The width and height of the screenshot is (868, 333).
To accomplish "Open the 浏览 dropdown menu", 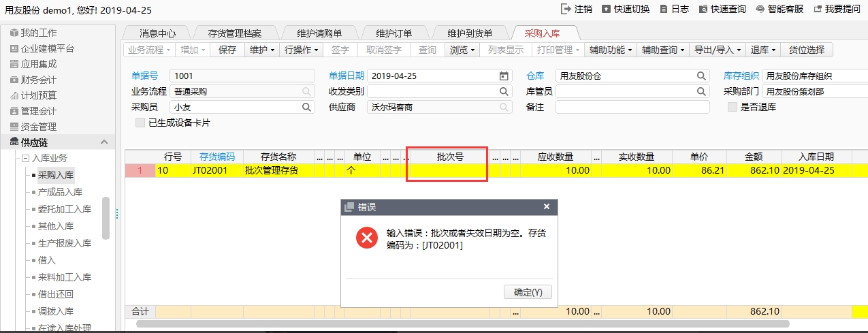I will coord(462,50).
